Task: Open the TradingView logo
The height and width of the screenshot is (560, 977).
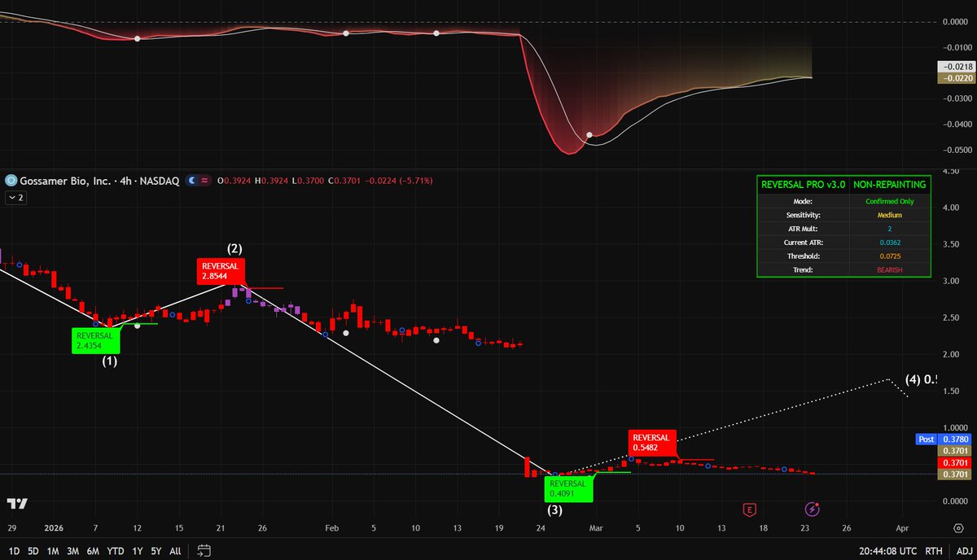Action: coord(17,504)
